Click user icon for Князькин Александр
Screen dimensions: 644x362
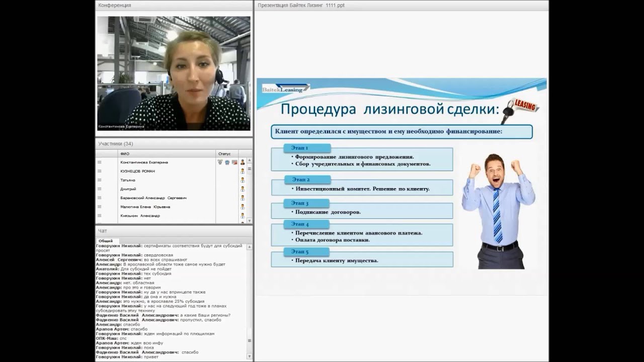[243, 216]
